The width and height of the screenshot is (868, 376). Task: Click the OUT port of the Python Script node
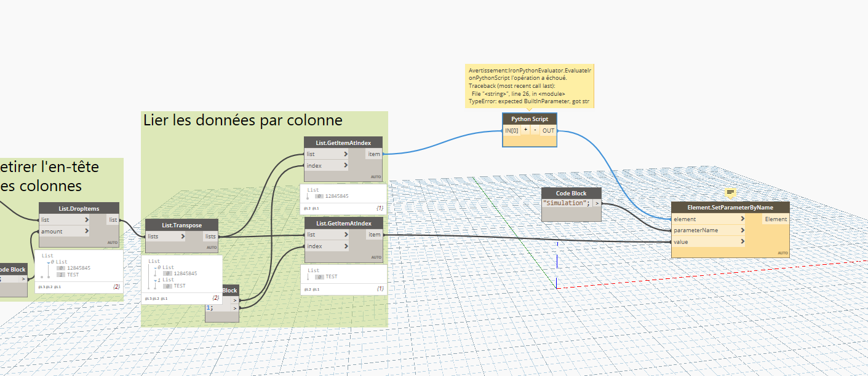(548, 131)
